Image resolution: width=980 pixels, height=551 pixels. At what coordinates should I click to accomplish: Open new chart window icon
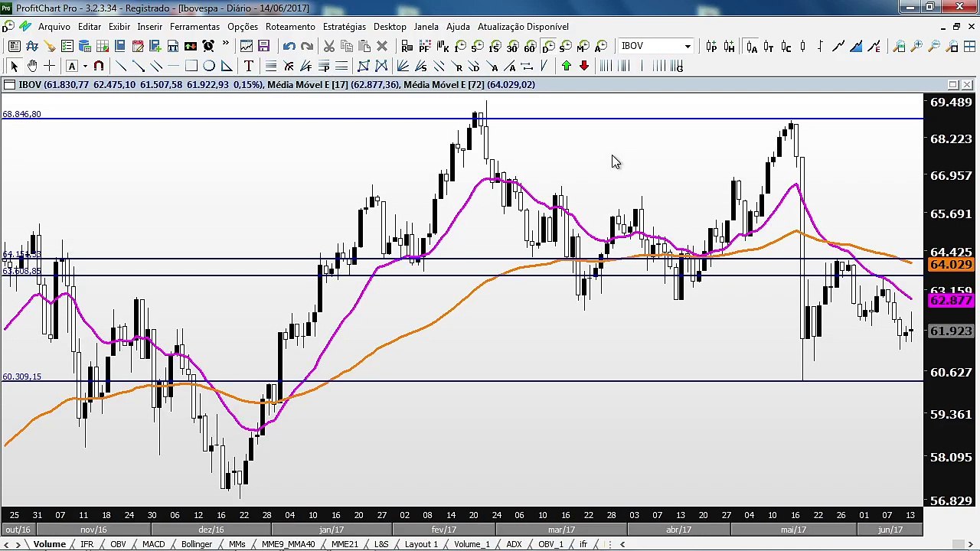pyautogui.click(x=247, y=46)
